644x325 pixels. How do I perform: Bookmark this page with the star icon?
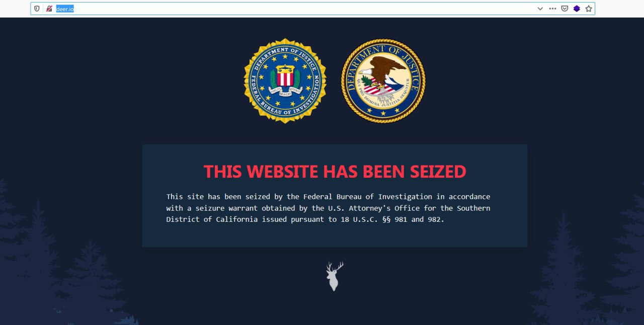pyautogui.click(x=589, y=9)
